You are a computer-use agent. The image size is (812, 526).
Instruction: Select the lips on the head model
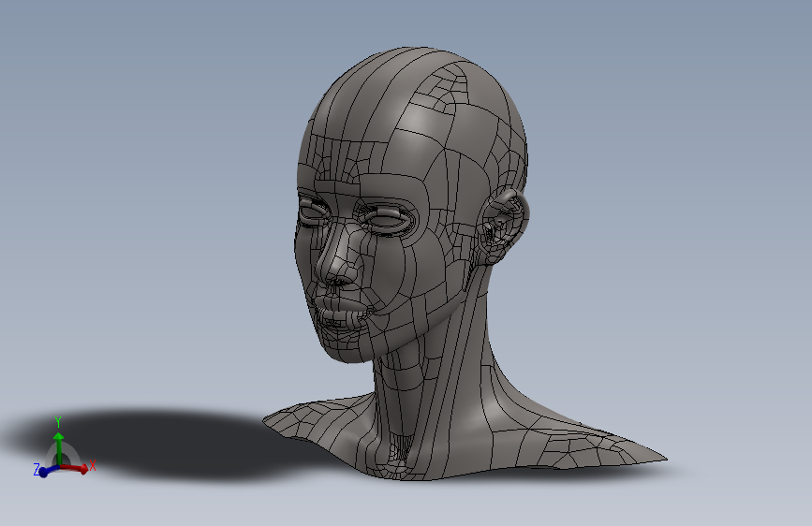click(x=342, y=311)
